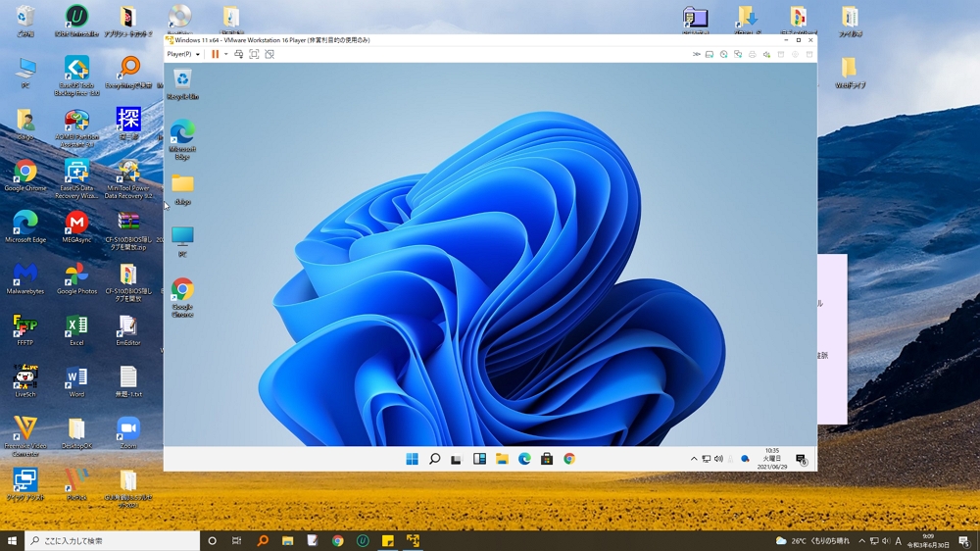Select the Word desktop shortcut
This screenshot has width=980, height=551.
click(x=76, y=381)
